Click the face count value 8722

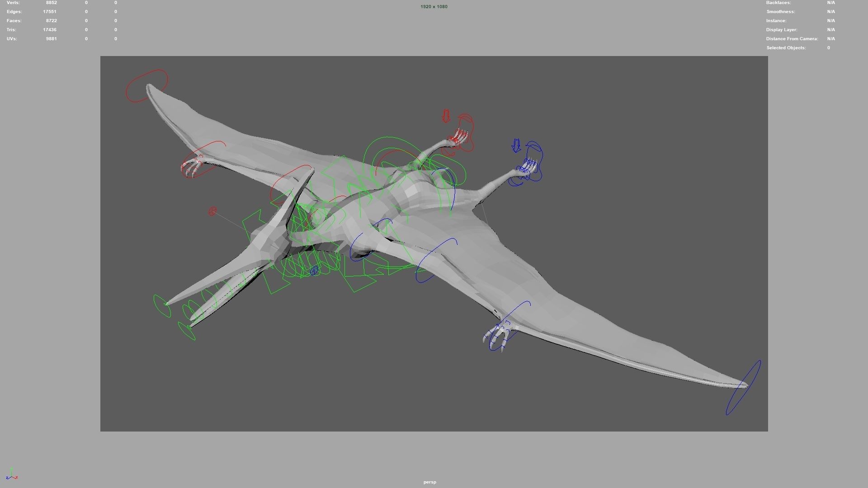click(x=52, y=21)
